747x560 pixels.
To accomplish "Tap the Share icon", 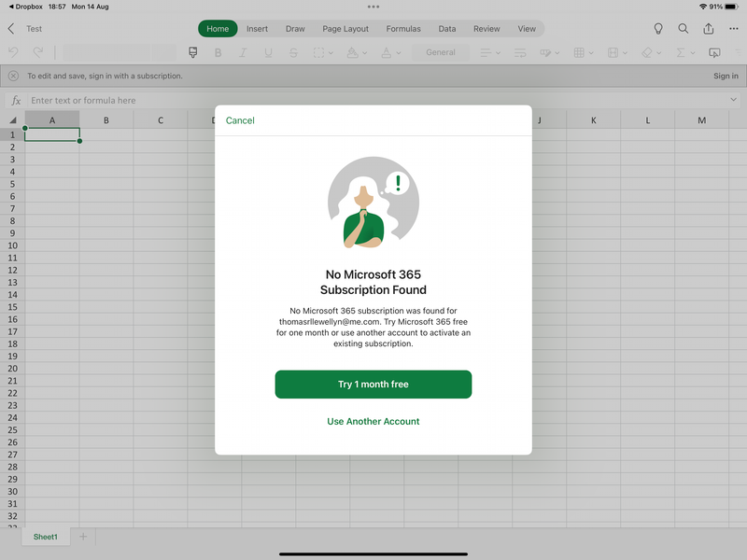I will tap(709, 29).
